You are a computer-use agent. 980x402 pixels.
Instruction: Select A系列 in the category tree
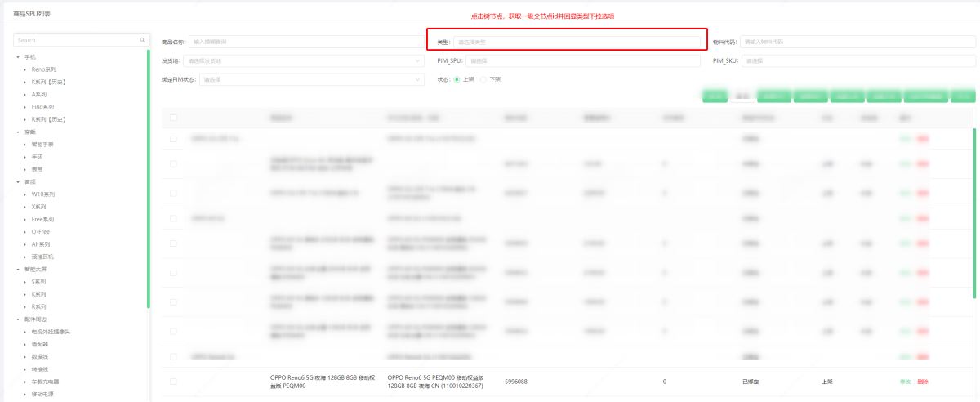pos(39,95)
